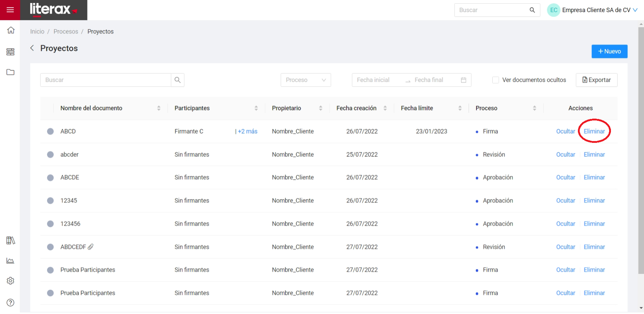
Task: Click the Nuevo button
Action: click(x=609, y=51)
